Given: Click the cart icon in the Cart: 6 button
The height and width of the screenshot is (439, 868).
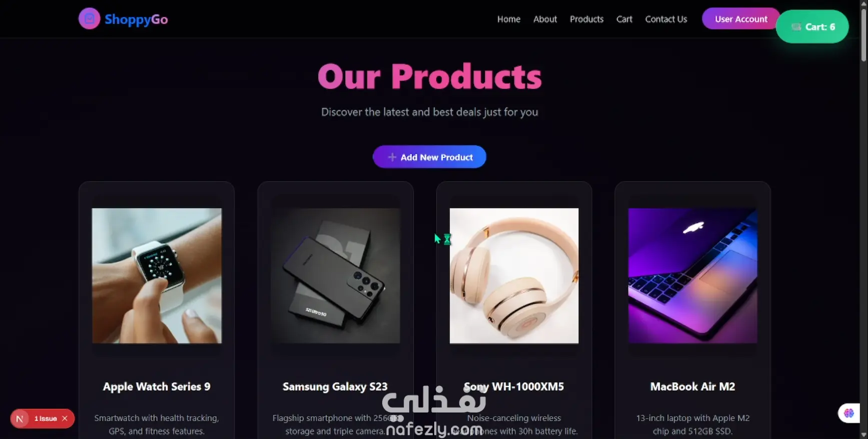Looking at the screenshot, I should pyautogui.click(x=796, y=27).
